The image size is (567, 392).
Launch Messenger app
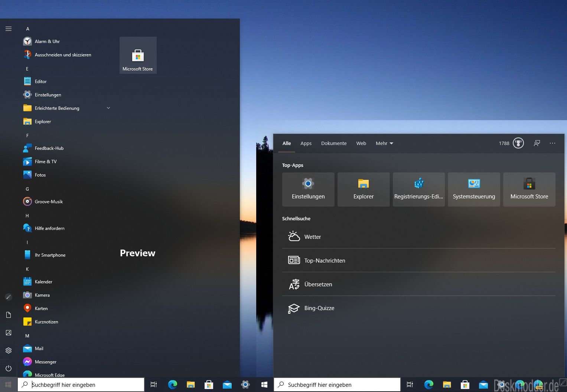click(67, 362)
